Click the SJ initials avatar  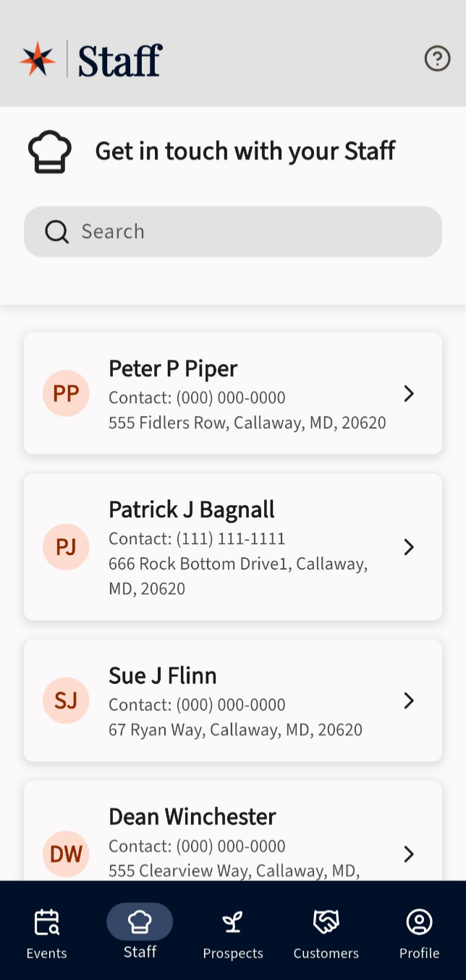pos(66,701)
